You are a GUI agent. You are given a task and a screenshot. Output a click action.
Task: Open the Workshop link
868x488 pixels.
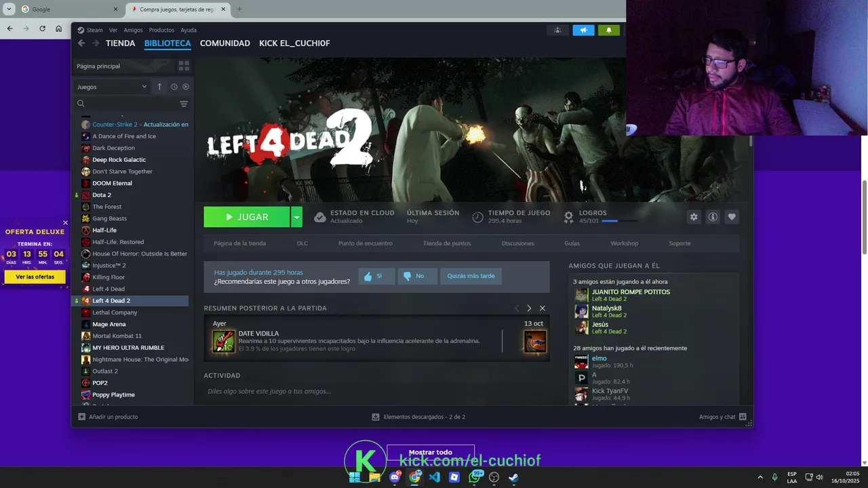(625, 243)
